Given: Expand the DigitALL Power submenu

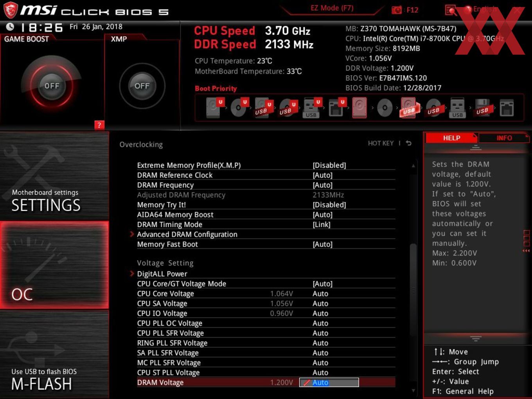Looking at the screenshot, I should coord(162,274).
